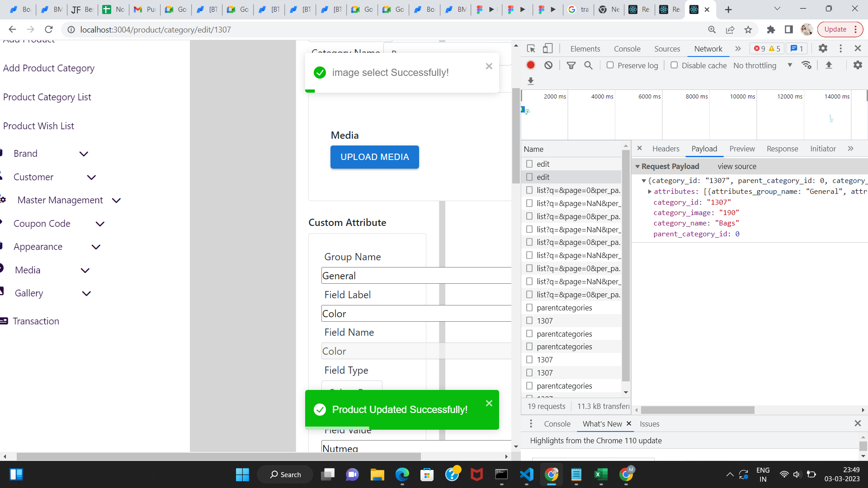
Task: Expand the Coupon Code sidebar menu
Action: [100, 224]
